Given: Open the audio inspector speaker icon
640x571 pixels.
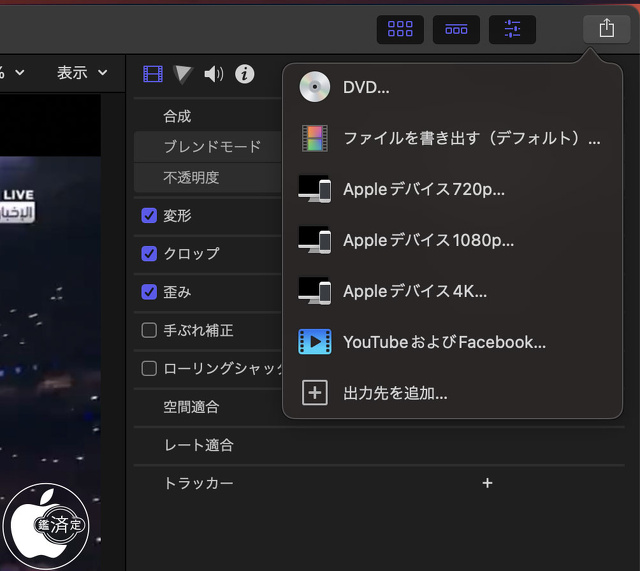Looking at the screenshot, I should click(x=213, y=74).
